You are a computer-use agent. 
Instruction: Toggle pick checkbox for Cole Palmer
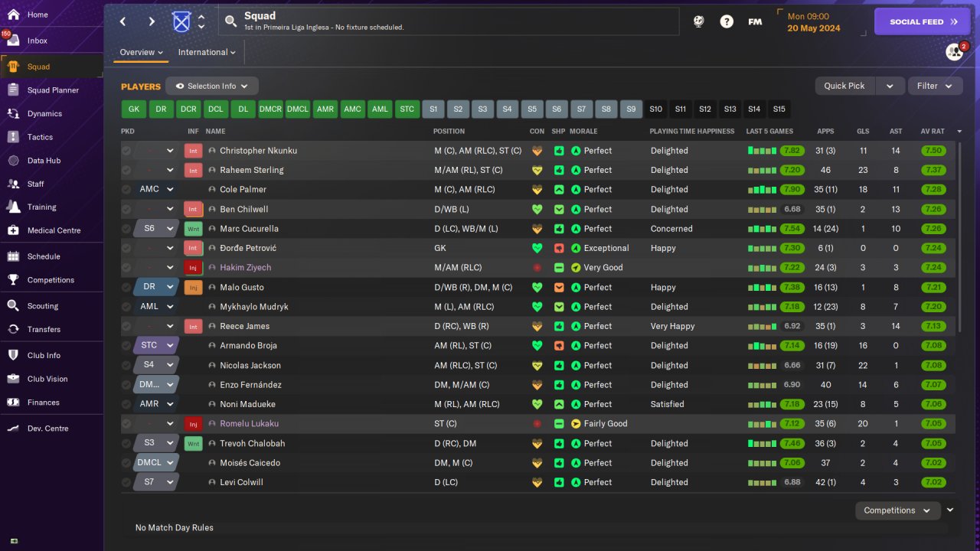(x=126, y=190)
